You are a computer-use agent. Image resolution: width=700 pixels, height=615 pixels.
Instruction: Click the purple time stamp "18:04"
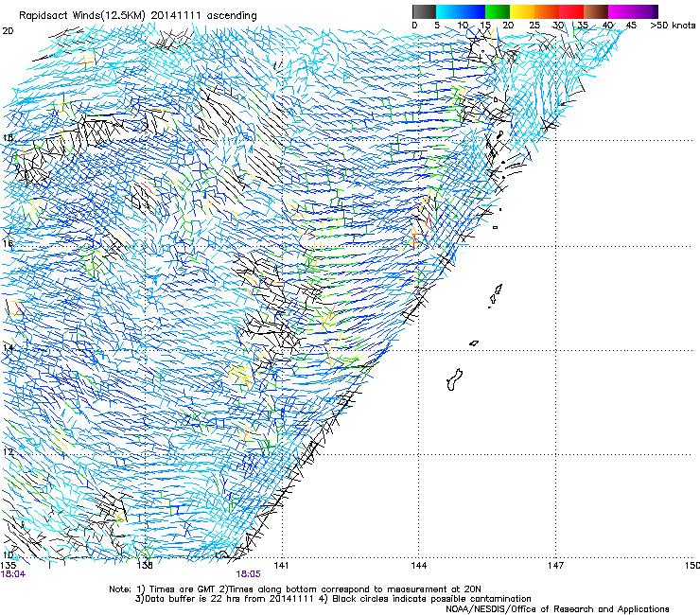tap(13, 574)
